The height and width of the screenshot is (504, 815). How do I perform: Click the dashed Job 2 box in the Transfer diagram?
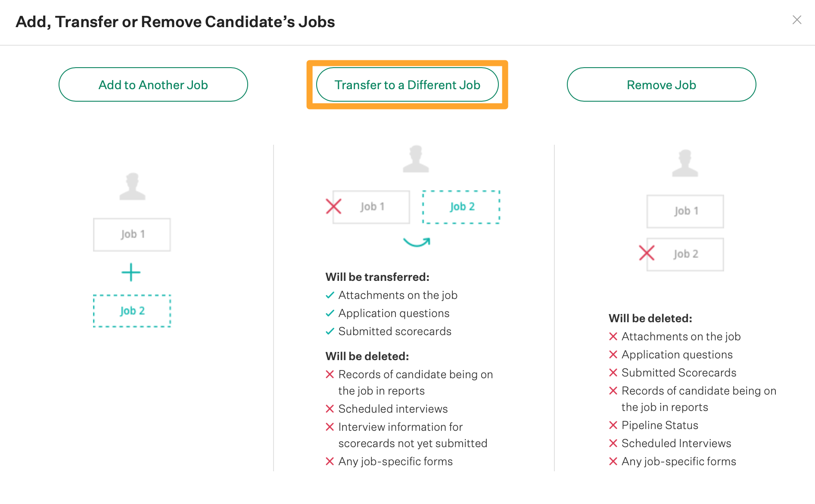pos(461,207)
